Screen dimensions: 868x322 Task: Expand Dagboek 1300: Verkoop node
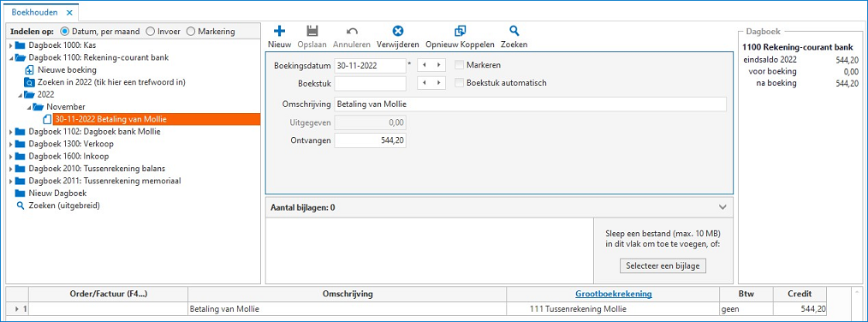tap(10, 144)
